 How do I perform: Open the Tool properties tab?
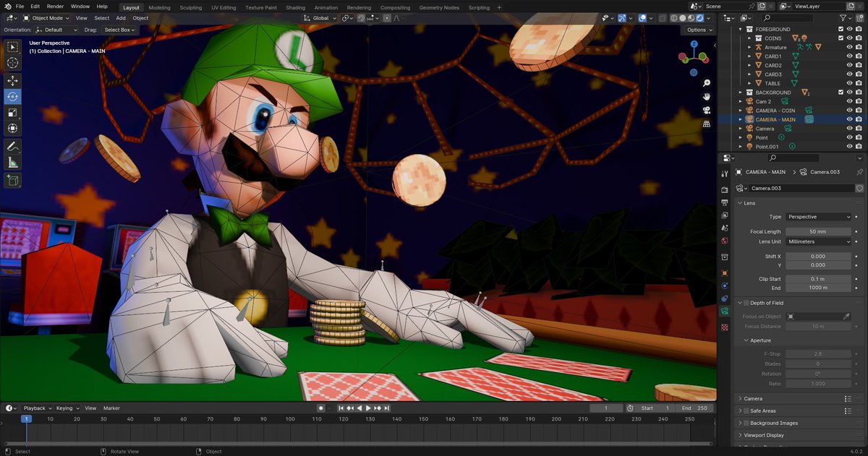(725, 174)
